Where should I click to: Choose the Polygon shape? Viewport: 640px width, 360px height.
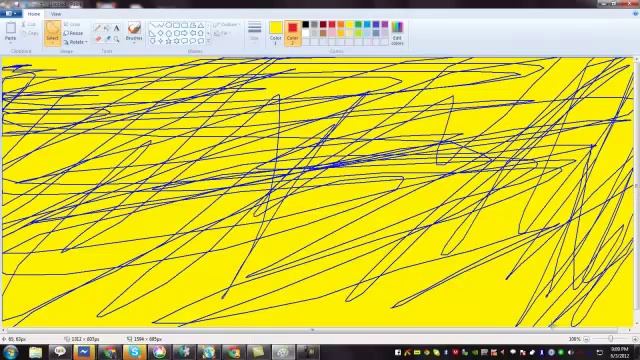[x=193, y=25]
